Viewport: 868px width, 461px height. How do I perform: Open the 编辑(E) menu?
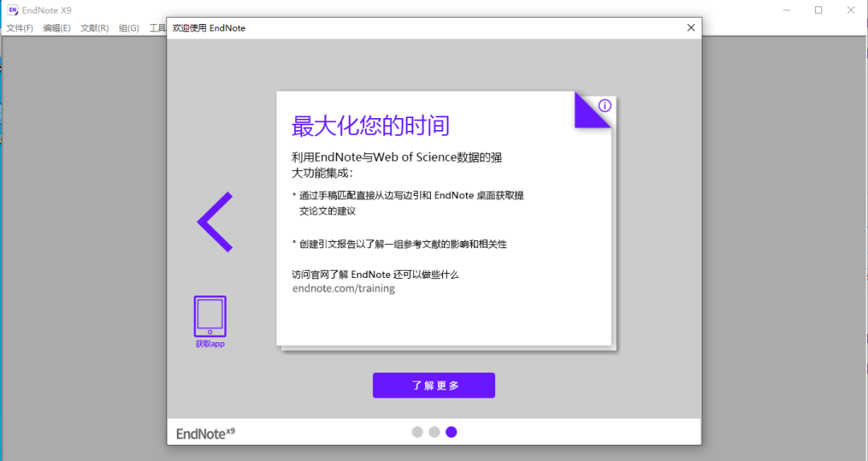57,28
